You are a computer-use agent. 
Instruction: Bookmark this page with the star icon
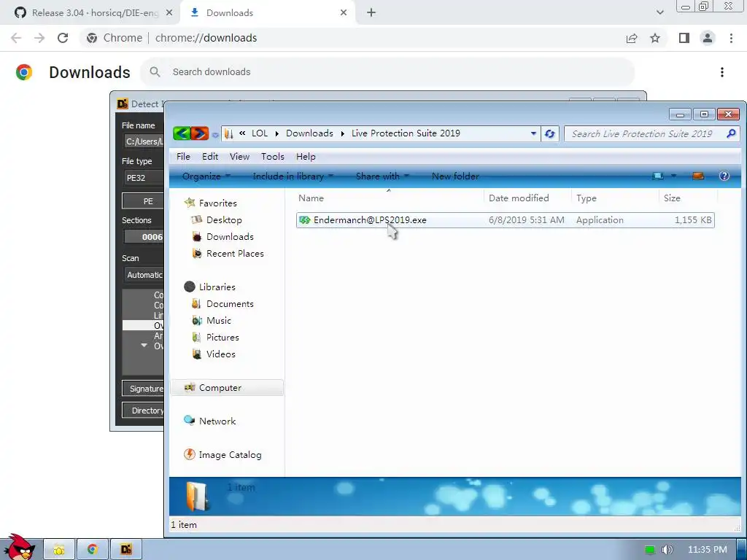click(x=655, y=38)
